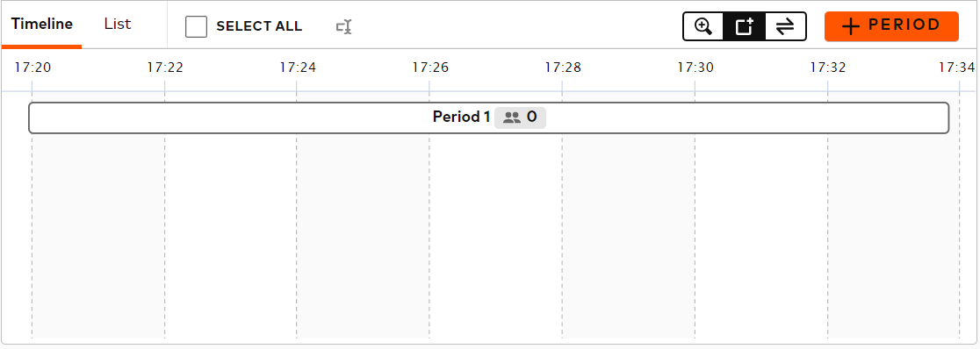The width and height of the screenshot is (980, 349).
Task: Open the Timeline tab
Action: tap(42, 25)
